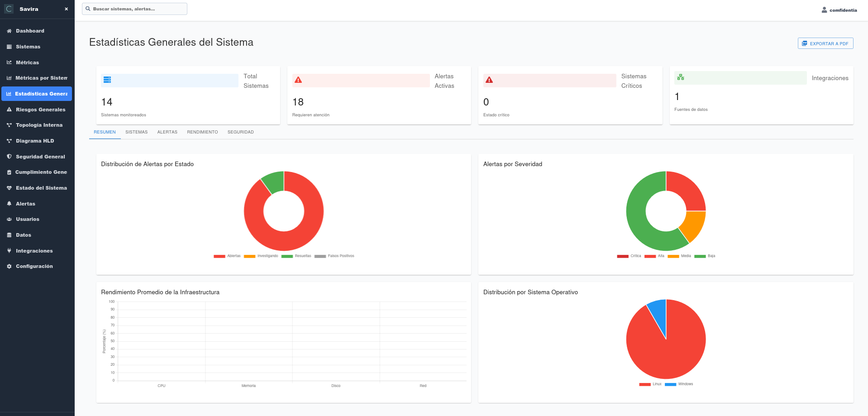Click the Dashboard home icon in sidebar

pyautogui.click(x=9, y=31)
